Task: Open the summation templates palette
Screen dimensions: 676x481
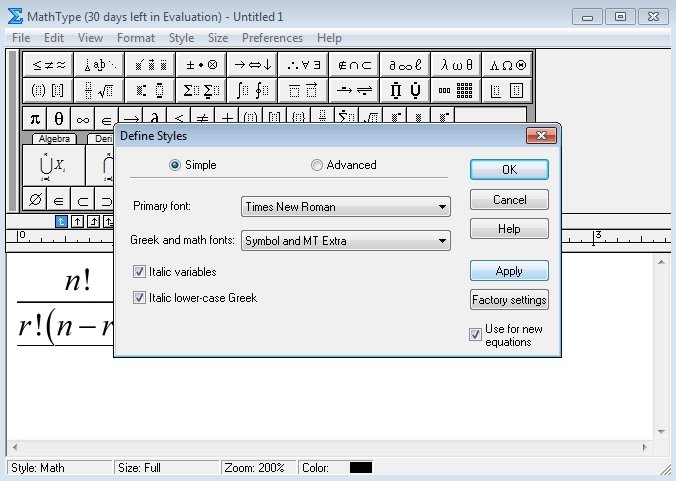Action: (x=201, y=90)
